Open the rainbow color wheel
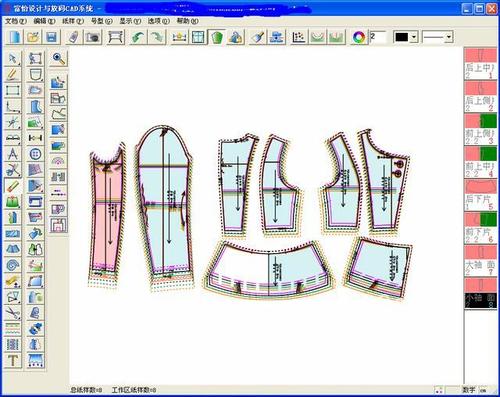 tap(359, 37)
